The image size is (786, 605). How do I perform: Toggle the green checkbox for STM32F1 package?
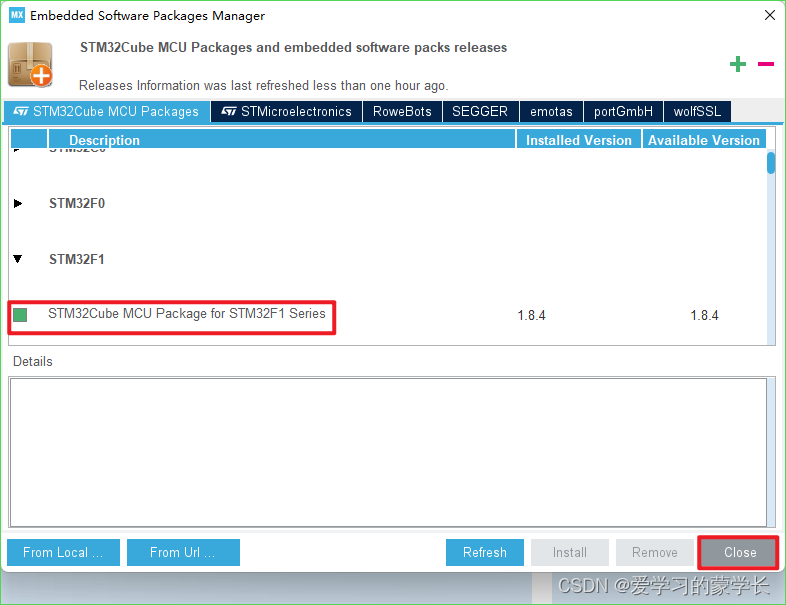pos(20,315)
